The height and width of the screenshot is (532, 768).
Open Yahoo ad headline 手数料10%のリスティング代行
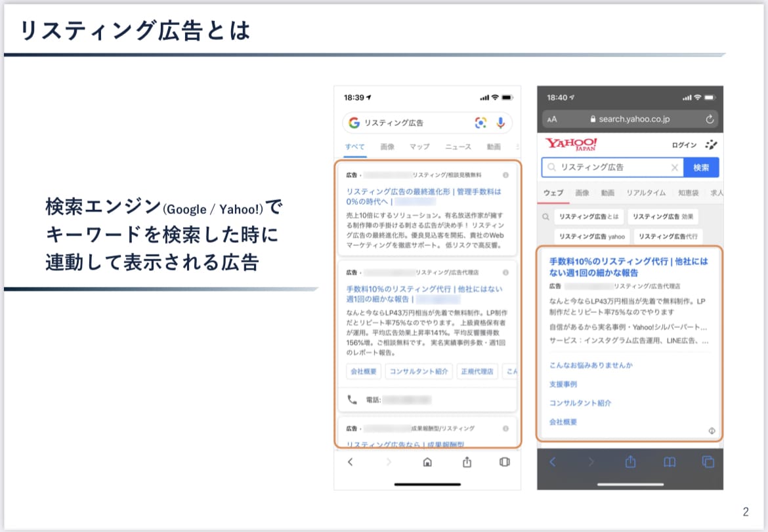[628, 267]
